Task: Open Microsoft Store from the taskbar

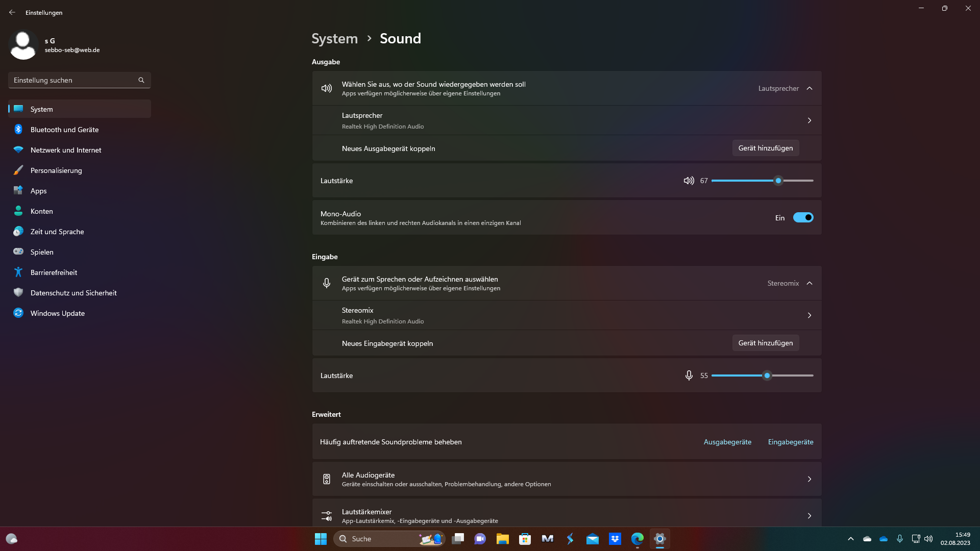Action: 525,539
